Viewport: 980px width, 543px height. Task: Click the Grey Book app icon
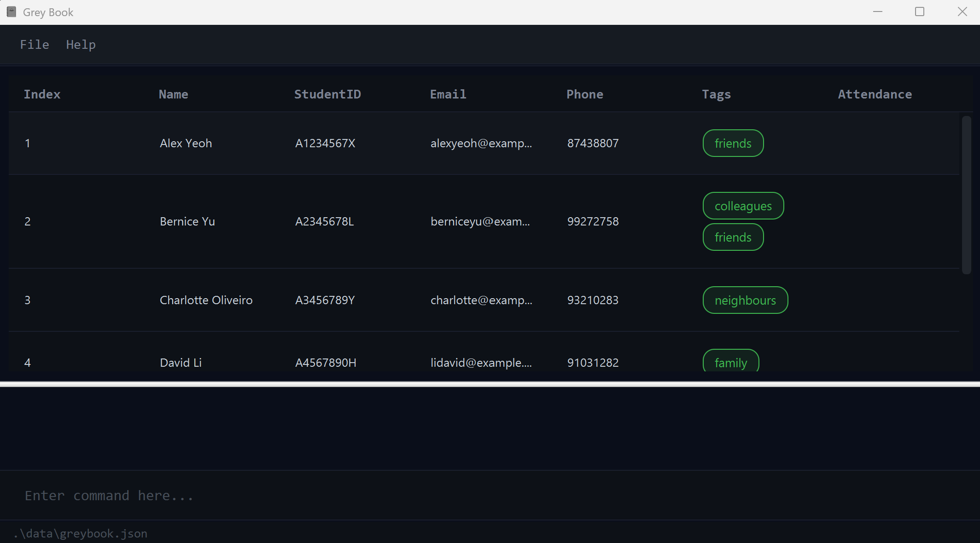coord(12,12)
